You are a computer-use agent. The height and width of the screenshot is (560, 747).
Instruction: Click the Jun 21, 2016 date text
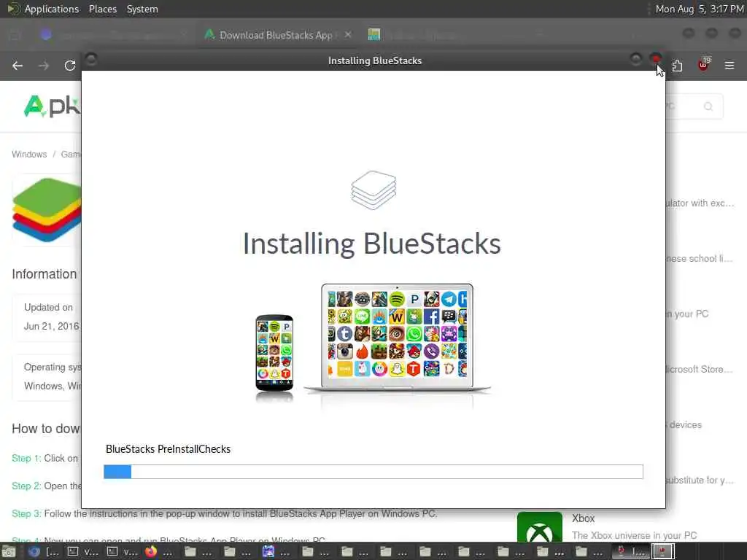(x=52, y=326)
